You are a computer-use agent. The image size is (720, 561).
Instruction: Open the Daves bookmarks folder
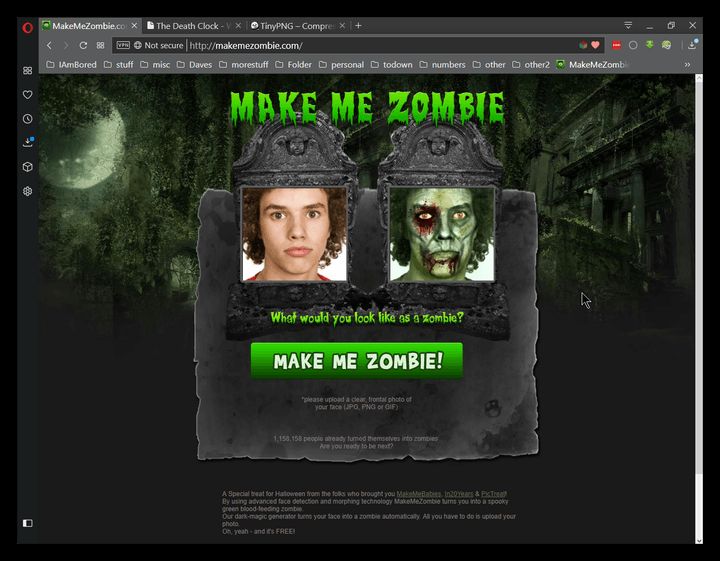point(195,65)
